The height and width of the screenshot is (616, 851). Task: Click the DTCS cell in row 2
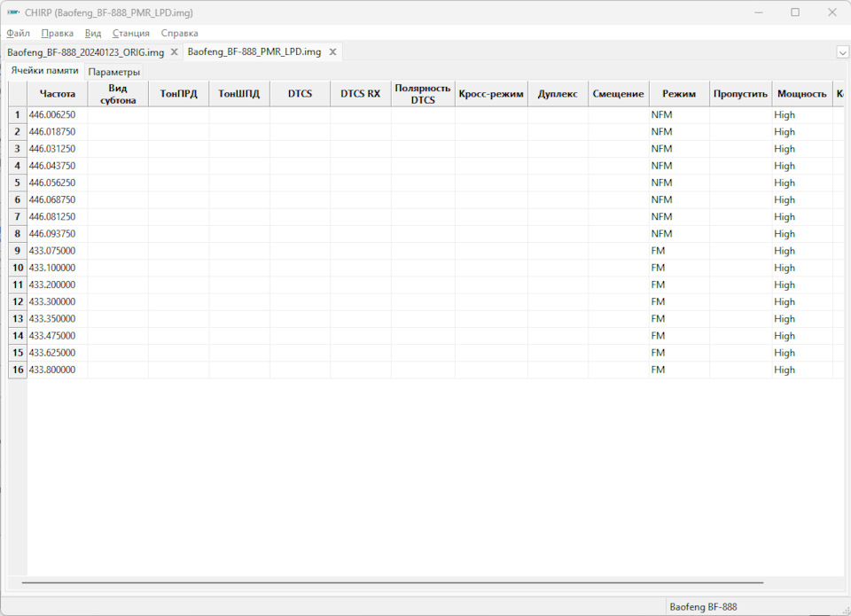pyautogui.click(x=301, y=132)
